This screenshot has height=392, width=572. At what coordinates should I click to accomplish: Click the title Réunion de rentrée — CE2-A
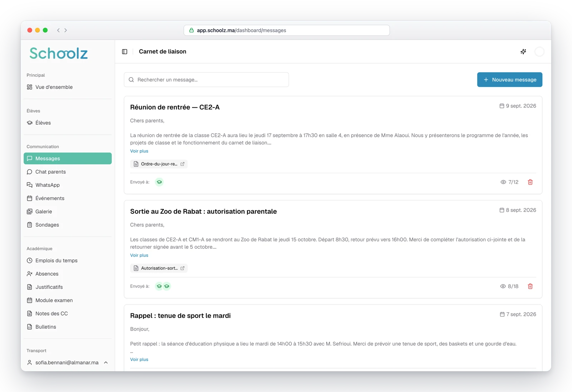[x=175, y=107]
